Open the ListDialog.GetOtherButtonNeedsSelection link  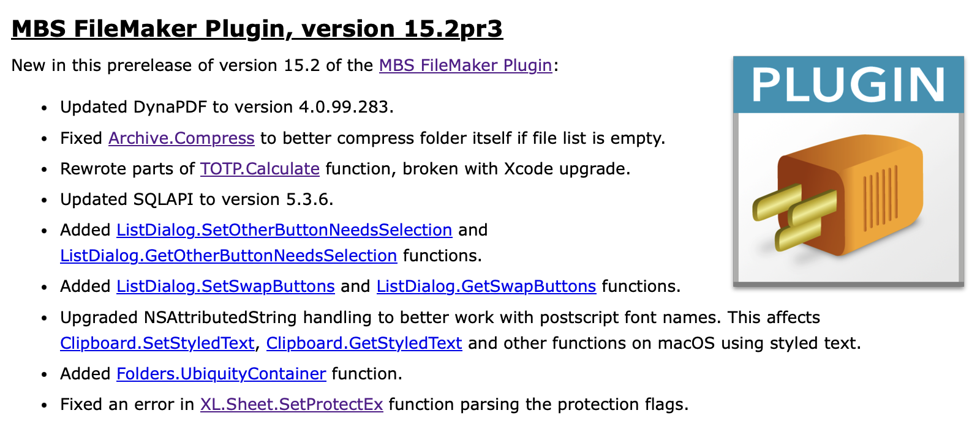point(228,256)
